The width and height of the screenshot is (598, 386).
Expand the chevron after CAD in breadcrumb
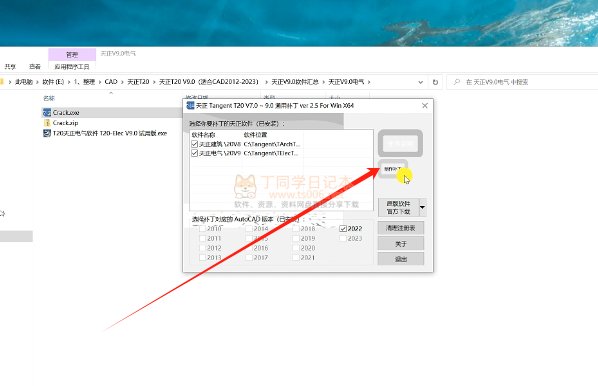click(x=122, y=82)
